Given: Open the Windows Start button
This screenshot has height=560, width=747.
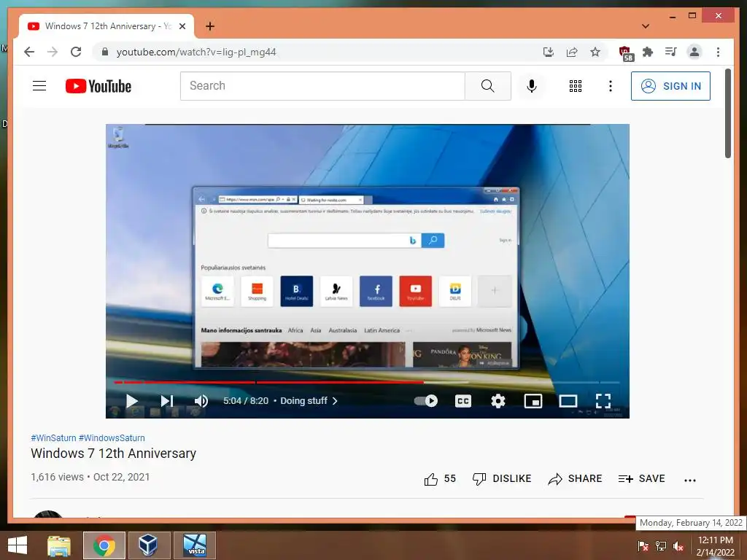Looking at the screenshot, I should (x=18, y=545).
